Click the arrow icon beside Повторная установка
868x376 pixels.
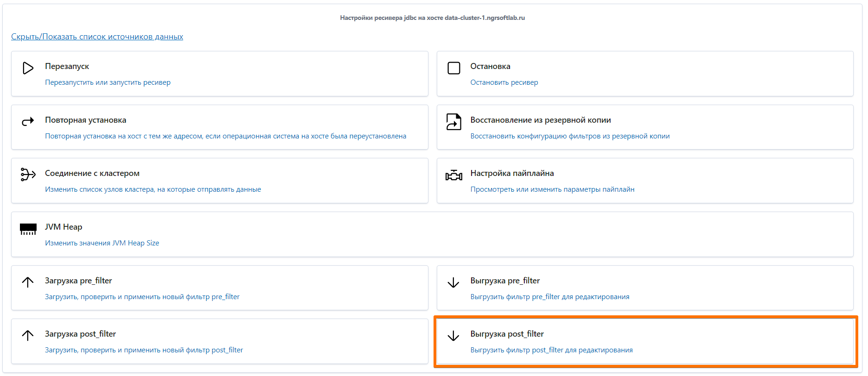(x=28, y=122)
